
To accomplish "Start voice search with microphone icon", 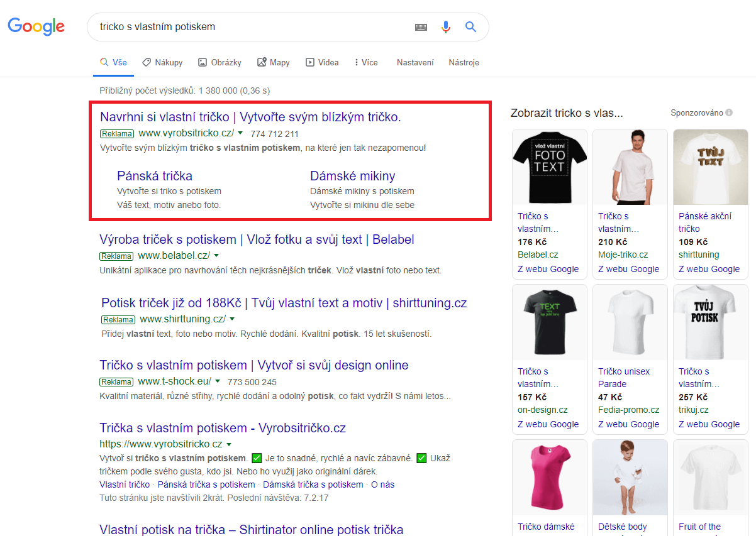I will [446, 27].
